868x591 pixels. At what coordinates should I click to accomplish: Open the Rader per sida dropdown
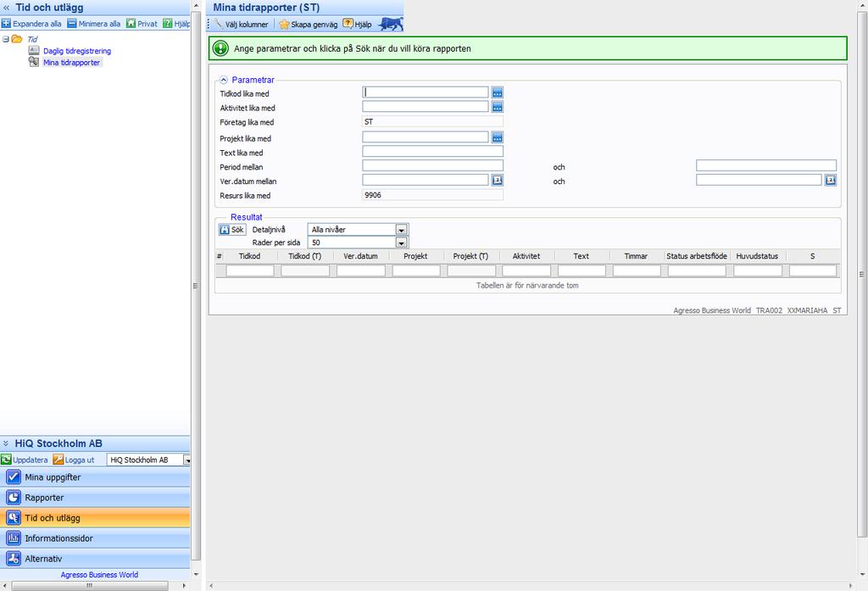[x=401, y=243]
